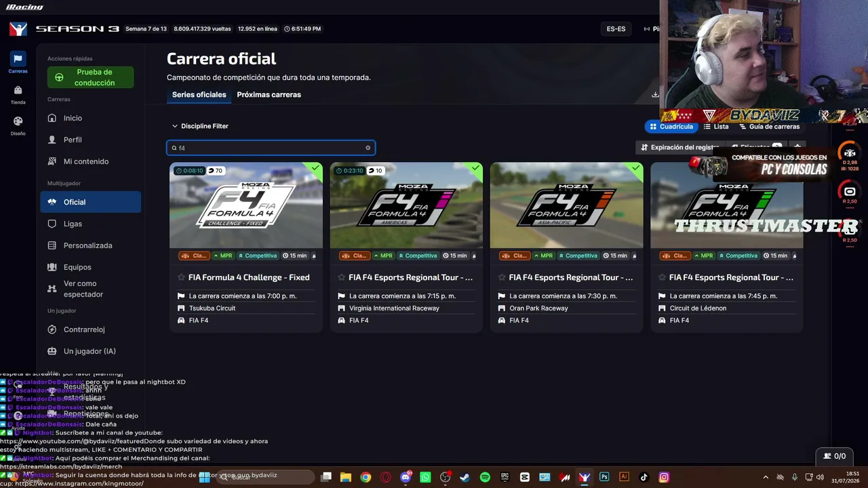868x488 pixels.
Task: Open Ligas in the sidebar
Action: [x=90, y=224]
